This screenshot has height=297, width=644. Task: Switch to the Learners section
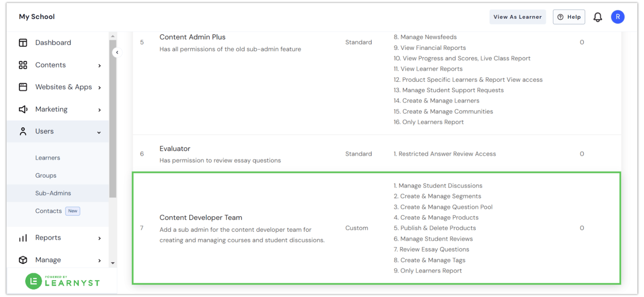click(48, 157)
